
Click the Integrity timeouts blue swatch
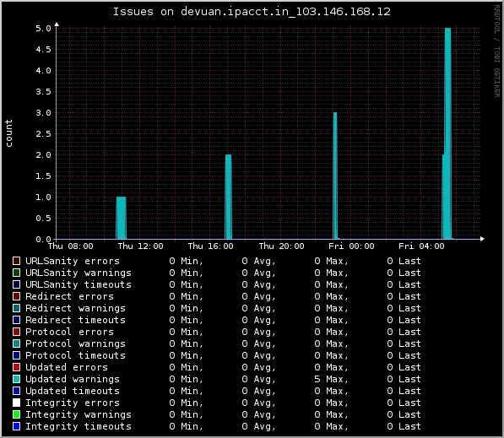tap(16, 426)
